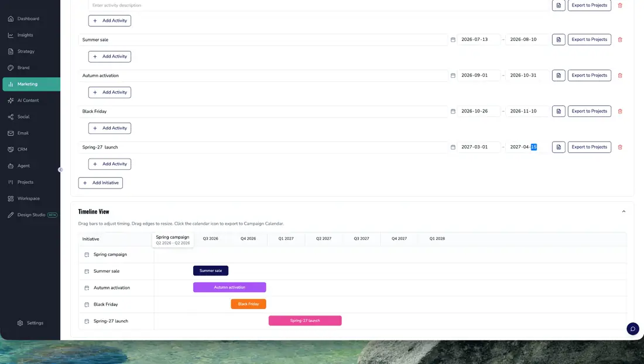Delete the Autumn activation initiative
The width and height of the screenshot is (644, 364).
coord(620,75)
